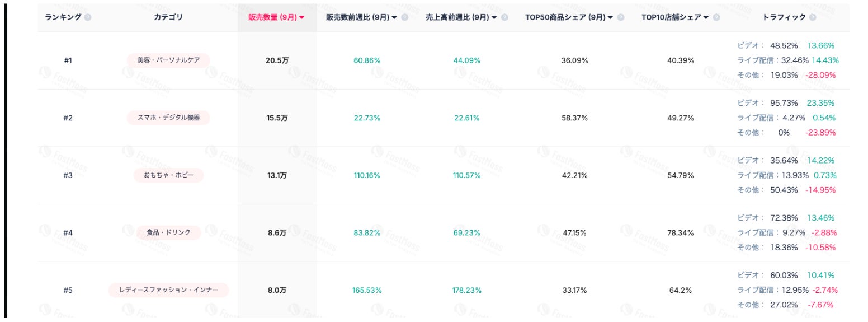The image size is (868, 322).
Task: Open レディースファッション・インナー category tag
Action: click(x=168, y=290)
